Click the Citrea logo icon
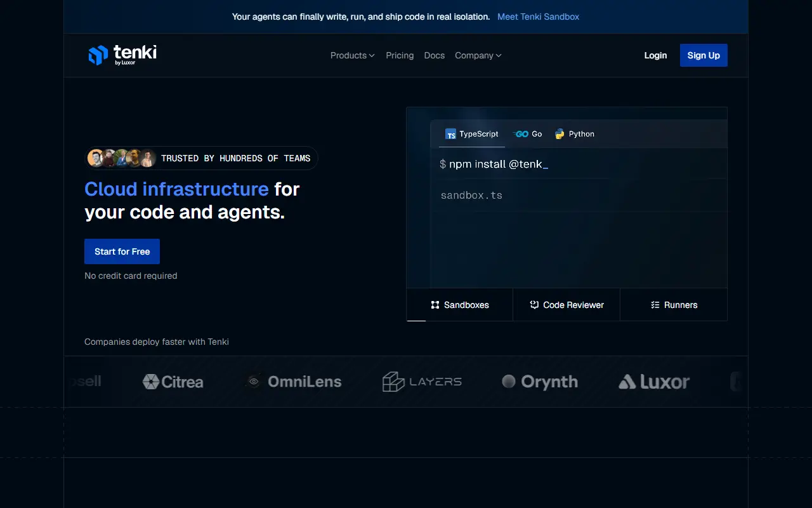The height and width of the screenshot is (508, 812). pos(151,382)
